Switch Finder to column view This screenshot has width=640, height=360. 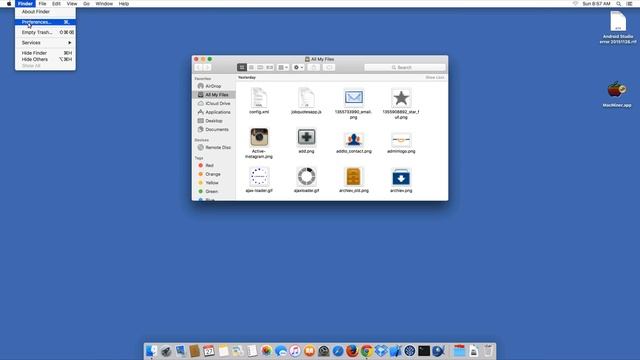point(260,67)
